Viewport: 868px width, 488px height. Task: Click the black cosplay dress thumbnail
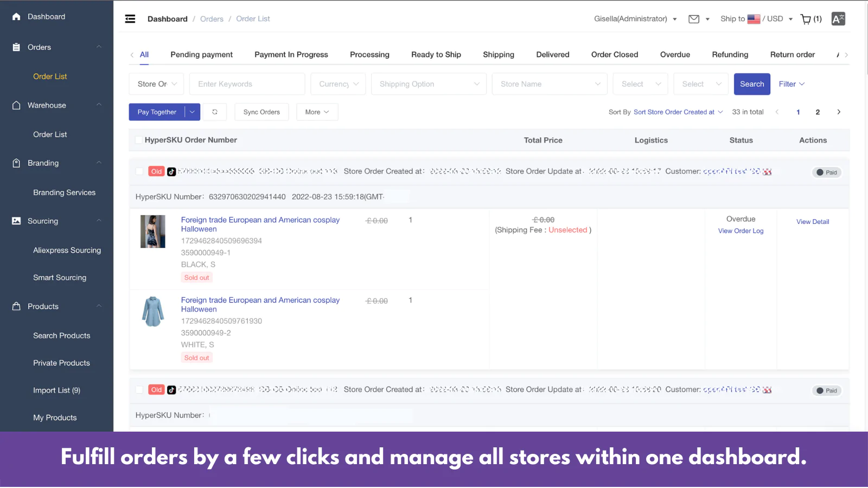point(153,232)
